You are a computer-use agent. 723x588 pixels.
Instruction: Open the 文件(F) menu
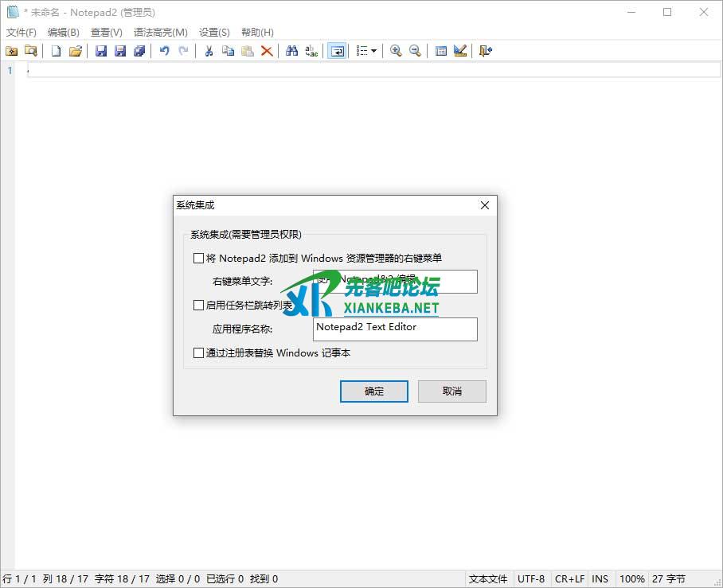(21, 33)
